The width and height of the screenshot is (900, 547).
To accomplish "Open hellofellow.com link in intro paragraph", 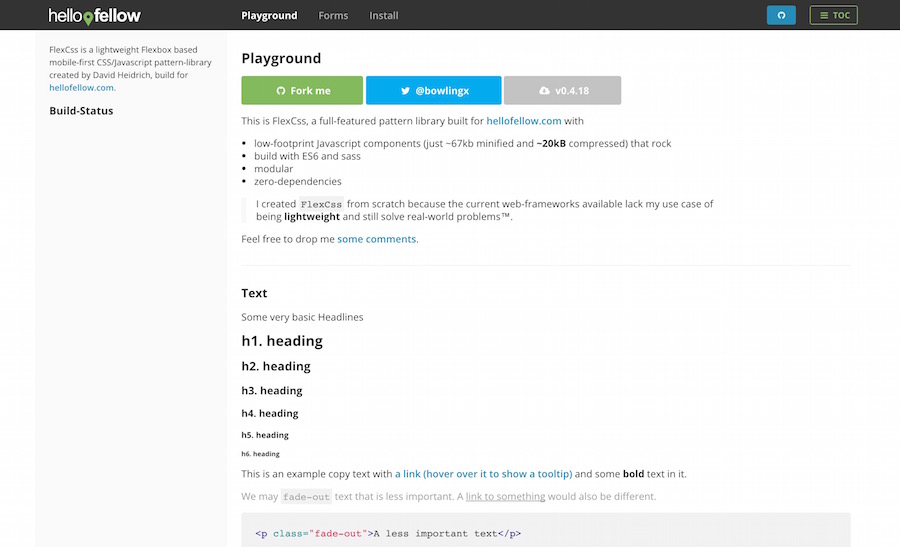I will click(x=523, y=121).
